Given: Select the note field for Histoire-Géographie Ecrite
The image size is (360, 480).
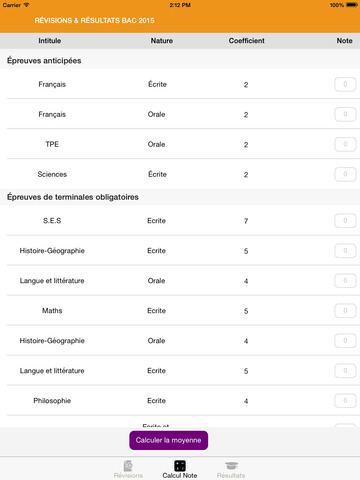Looking at the screenshot, I should tap(345, 251).
